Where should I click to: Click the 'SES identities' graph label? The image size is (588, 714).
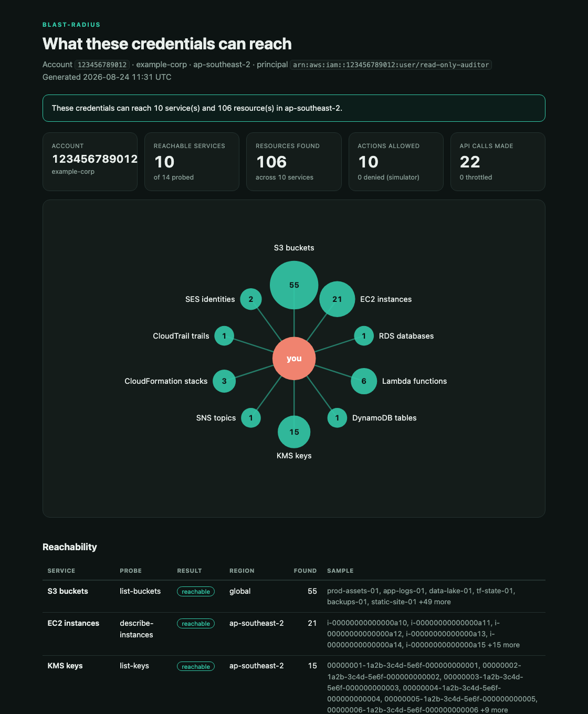tap(210, 299)
